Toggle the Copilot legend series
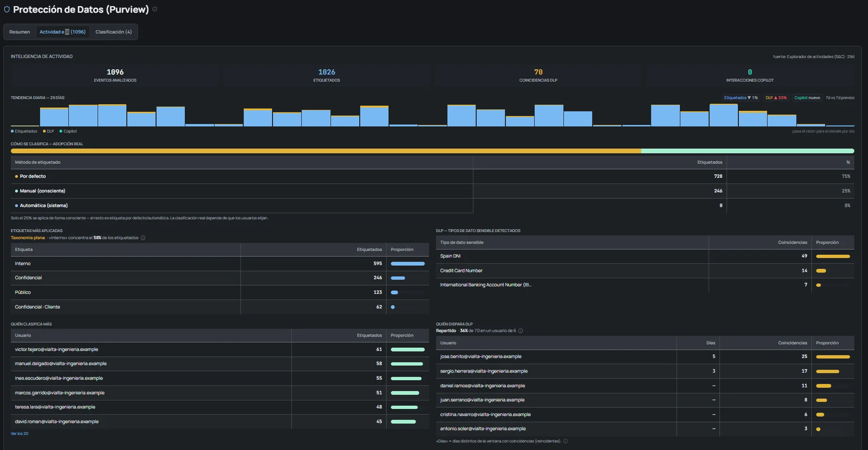Image resolution: width=868 pixels, height=450 pixels. (68, 131)
